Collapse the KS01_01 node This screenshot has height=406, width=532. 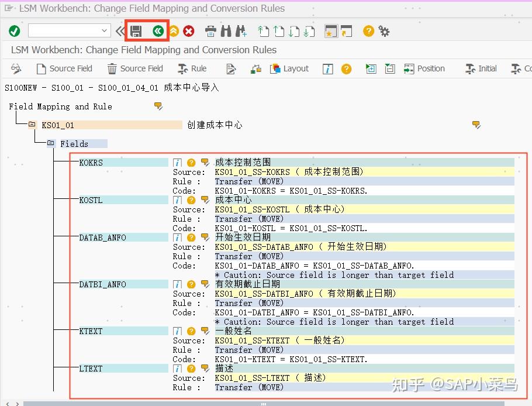point(32,125)
